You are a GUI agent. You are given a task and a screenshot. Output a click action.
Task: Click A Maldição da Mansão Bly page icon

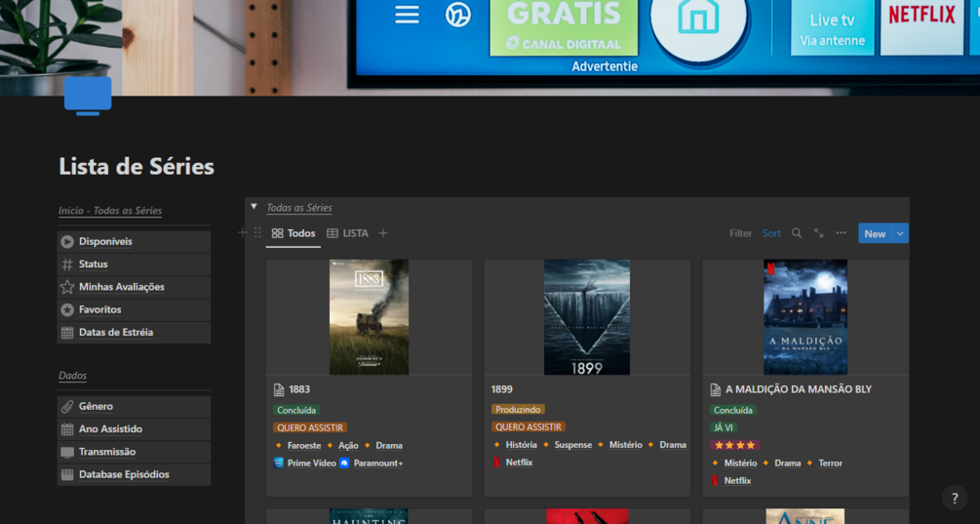(716, 389)
